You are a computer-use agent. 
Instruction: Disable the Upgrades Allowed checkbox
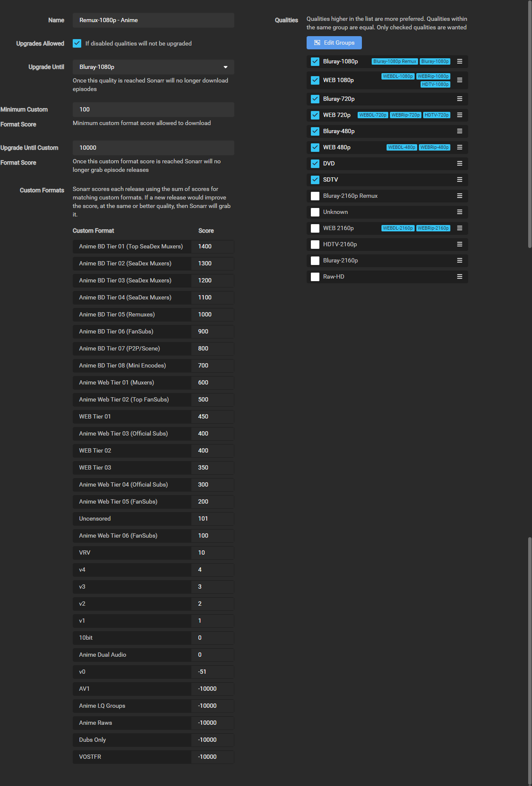(77, 43)
